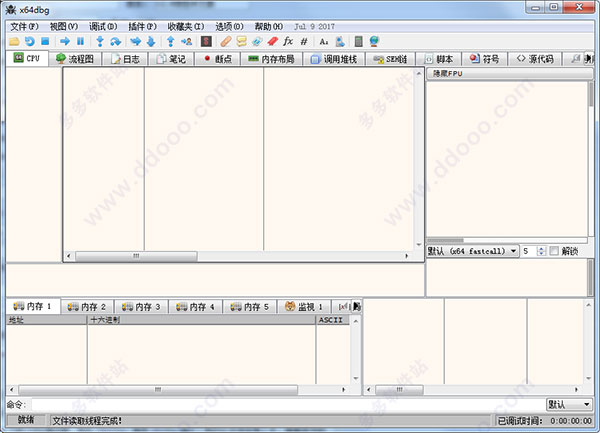The width and height of the screenshot is (600, 433).
Task: Click the 命令 input field
Action: tap(288, 404)
